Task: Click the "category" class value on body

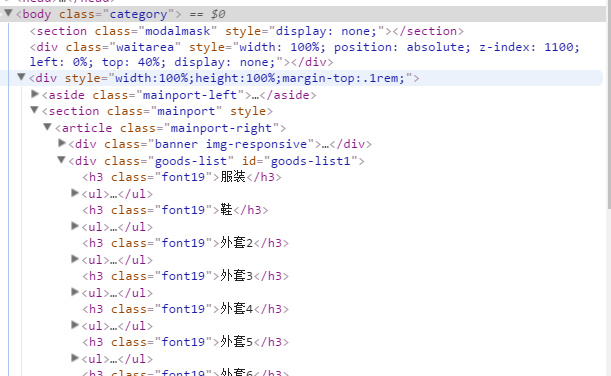Action: coord(138,14)
